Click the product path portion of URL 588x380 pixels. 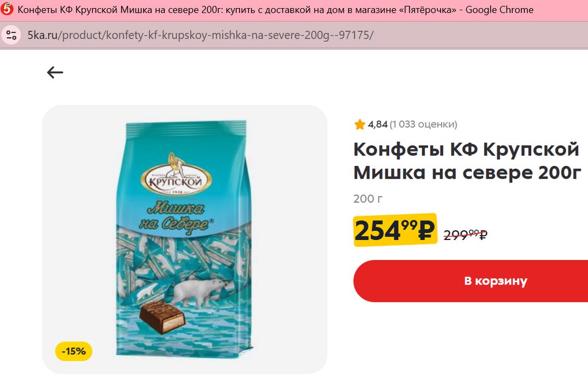click(216, 35)
